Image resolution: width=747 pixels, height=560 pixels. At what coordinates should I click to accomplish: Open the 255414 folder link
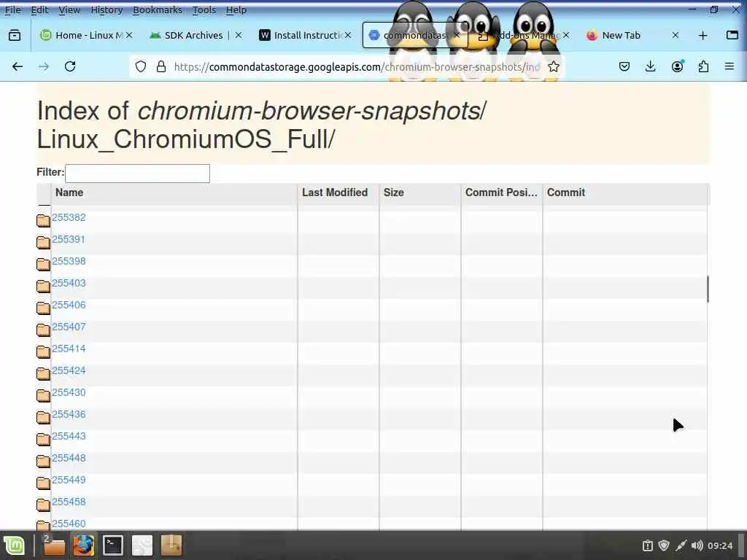pos(69,349)
